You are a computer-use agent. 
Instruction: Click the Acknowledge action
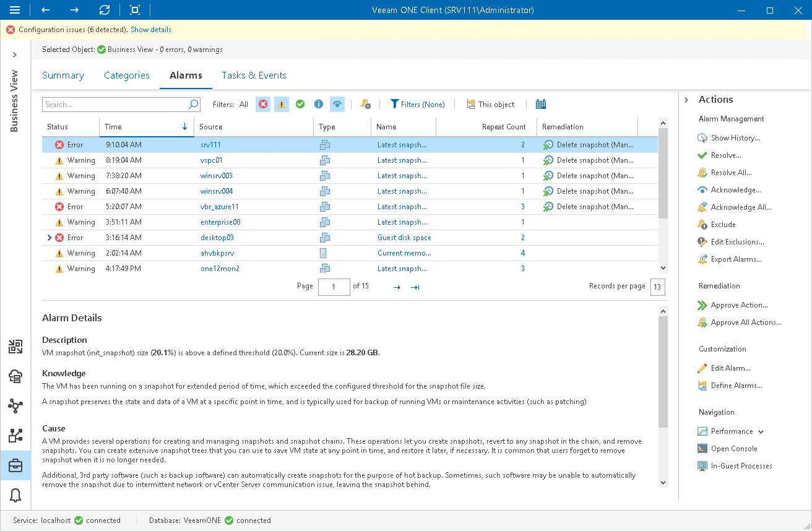pos(729,190)
